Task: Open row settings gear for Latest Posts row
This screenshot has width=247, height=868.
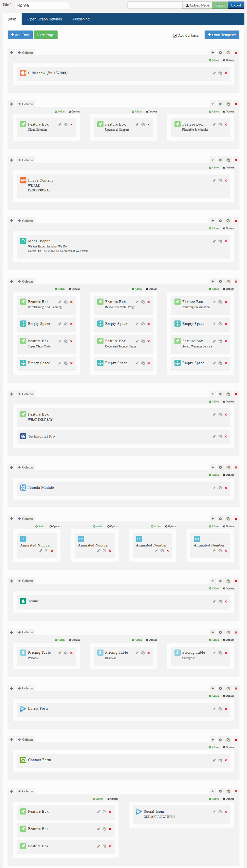Action: [x=221, y=688]
